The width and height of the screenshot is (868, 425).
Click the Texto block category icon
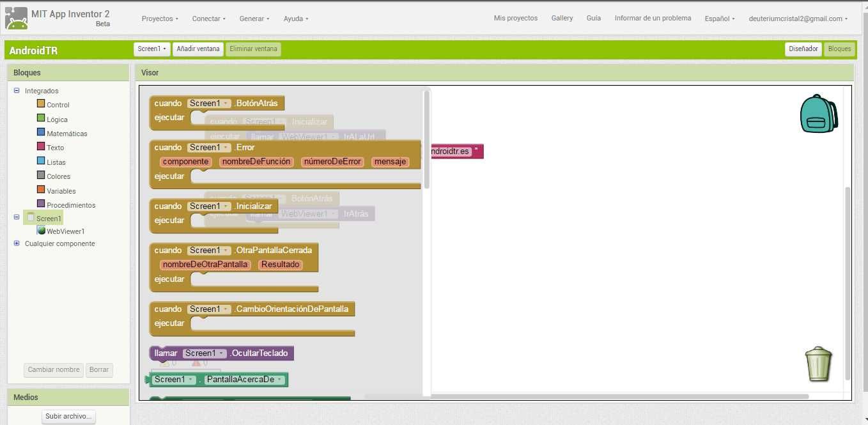click(x=41, y=147)
